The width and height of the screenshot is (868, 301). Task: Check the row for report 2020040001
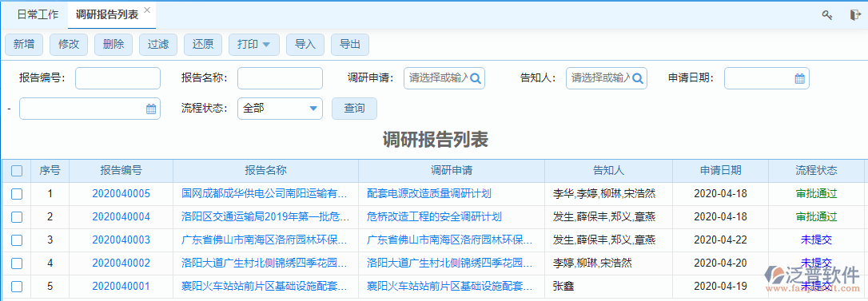click(17, 287)
